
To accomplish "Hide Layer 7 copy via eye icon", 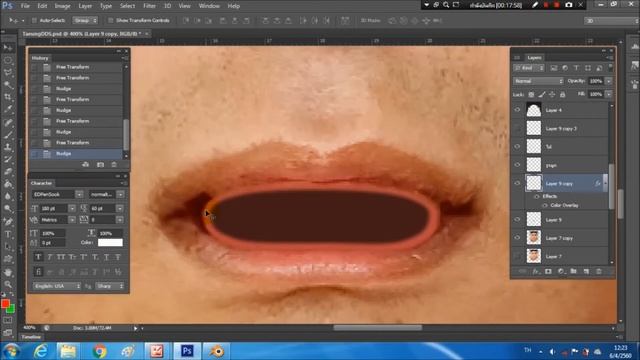I will tap(518, 238).
